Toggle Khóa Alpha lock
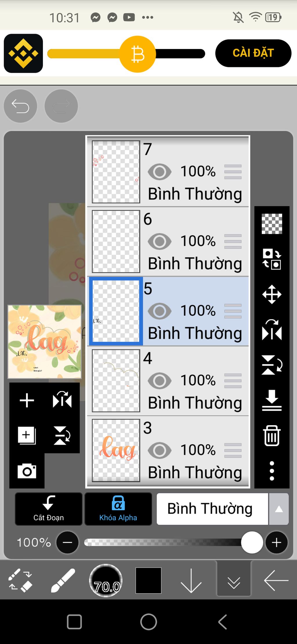This screenshot has height=644, width=297. click(118, 509)
